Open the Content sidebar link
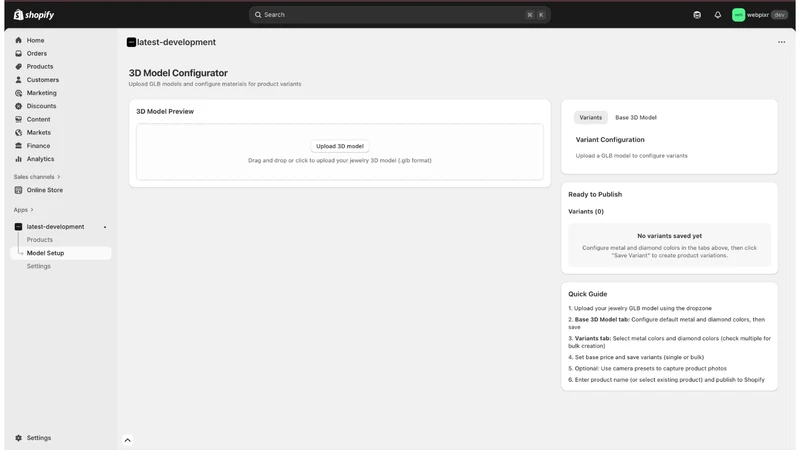The image size is (800, 450). coord(39,119)
